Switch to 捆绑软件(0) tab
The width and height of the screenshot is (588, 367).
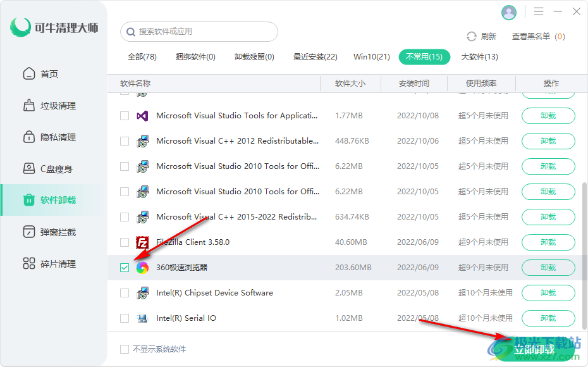[x=195, y=57]
